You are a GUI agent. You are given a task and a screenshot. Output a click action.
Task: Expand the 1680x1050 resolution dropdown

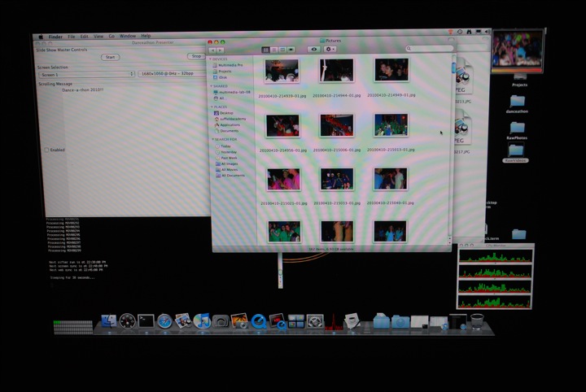click(170, 74)
